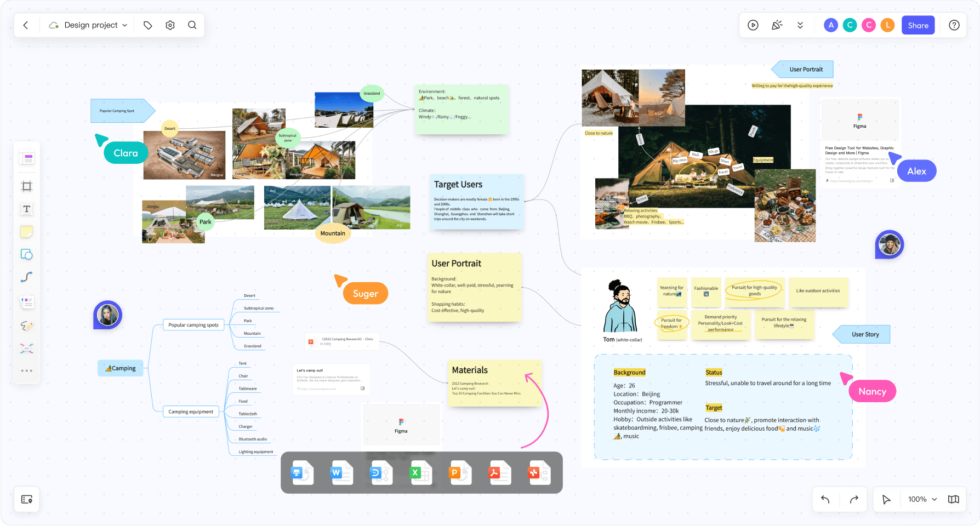Open board settings via the gear icon
This screenshot has width=980, height=526.
tap(170, 25)
